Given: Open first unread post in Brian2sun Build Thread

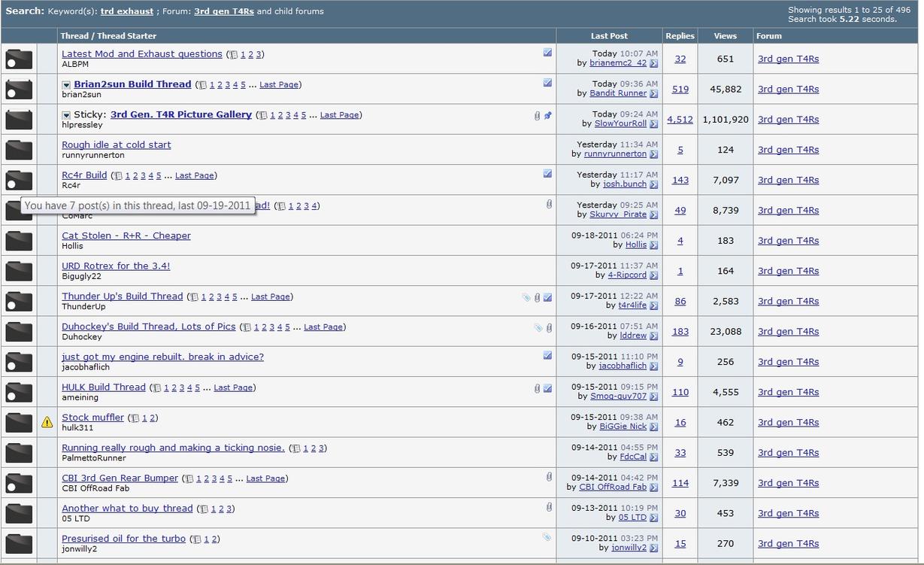Looking at the screenshot, I should pyautogui.click(x=66, y=85).
